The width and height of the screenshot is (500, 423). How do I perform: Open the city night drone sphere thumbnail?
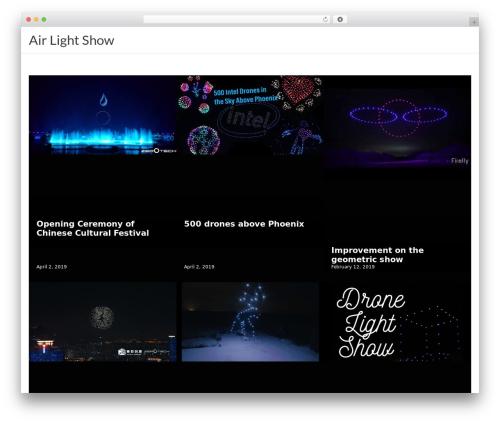[103, 322]
